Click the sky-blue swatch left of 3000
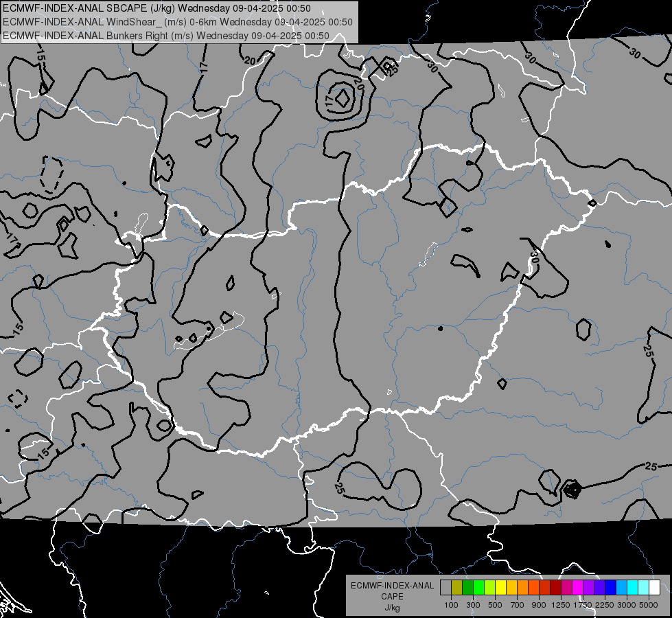 point(622,588)
